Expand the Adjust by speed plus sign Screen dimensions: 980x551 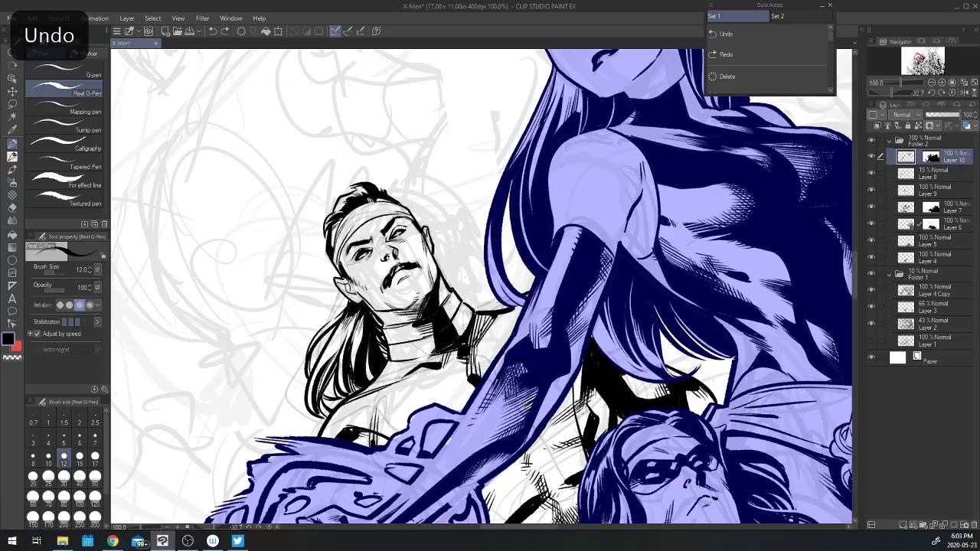(30, 334)
